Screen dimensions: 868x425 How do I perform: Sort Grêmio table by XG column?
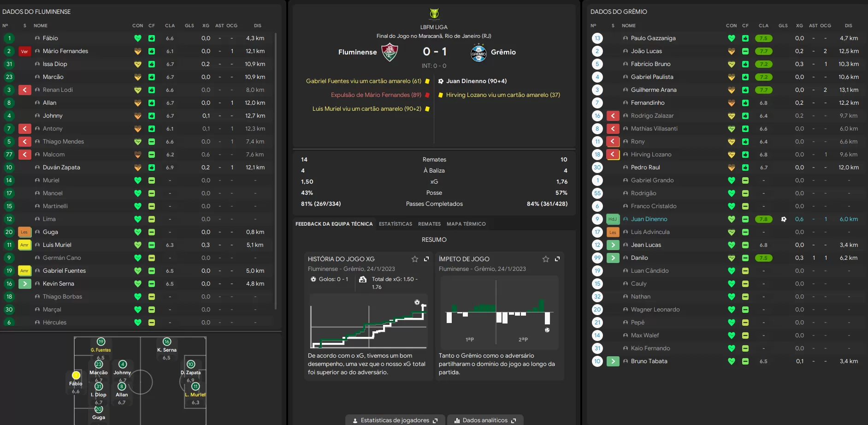click(799, 26)
